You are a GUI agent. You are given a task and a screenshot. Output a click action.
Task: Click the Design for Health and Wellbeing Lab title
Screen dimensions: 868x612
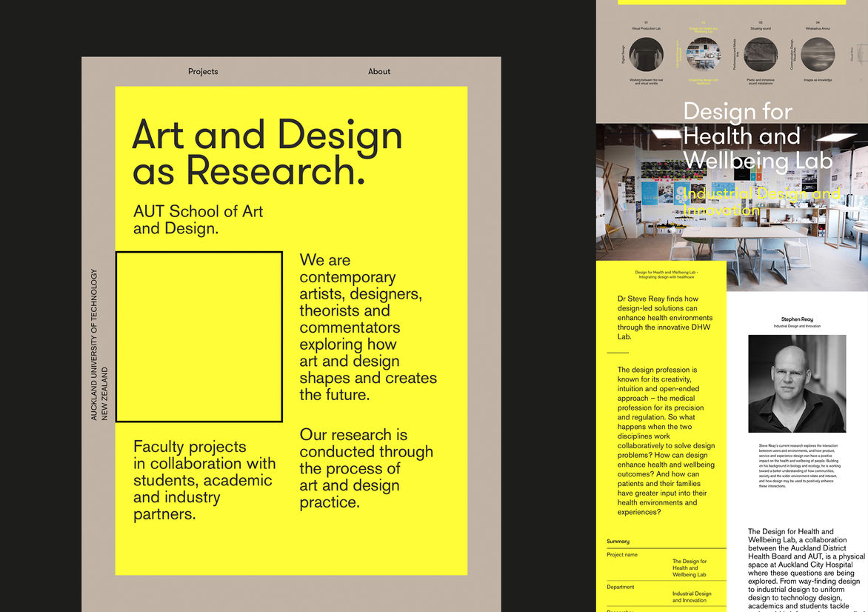click(757, 136)
